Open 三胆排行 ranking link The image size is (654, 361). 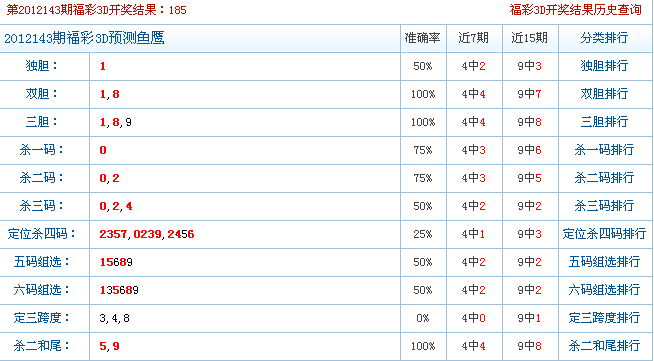(604, 122)
